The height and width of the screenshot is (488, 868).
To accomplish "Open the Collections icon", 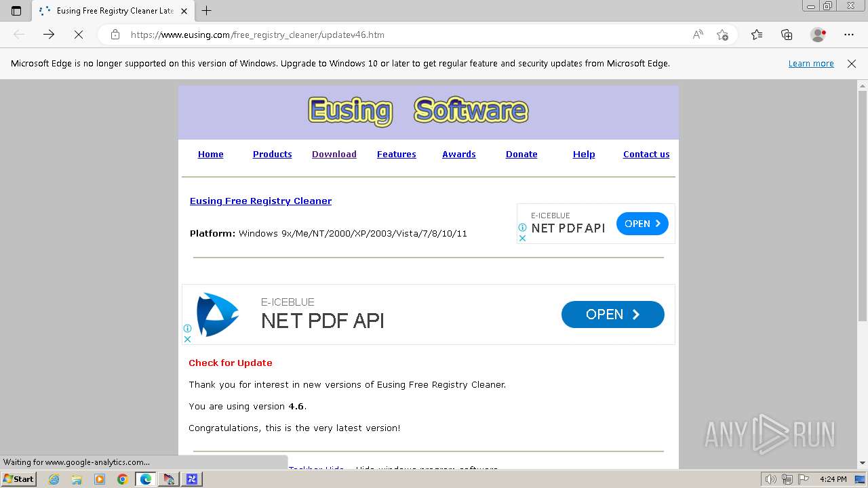I will [787, 35].
